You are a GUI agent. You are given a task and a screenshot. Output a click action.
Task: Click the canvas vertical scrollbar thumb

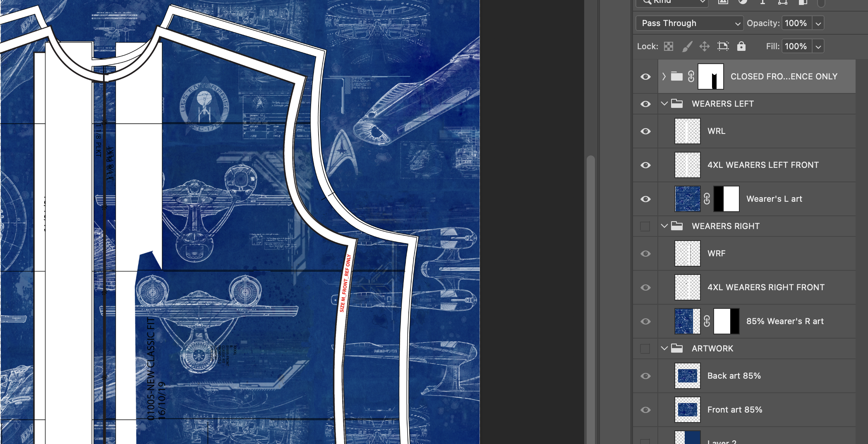[591, 300]
